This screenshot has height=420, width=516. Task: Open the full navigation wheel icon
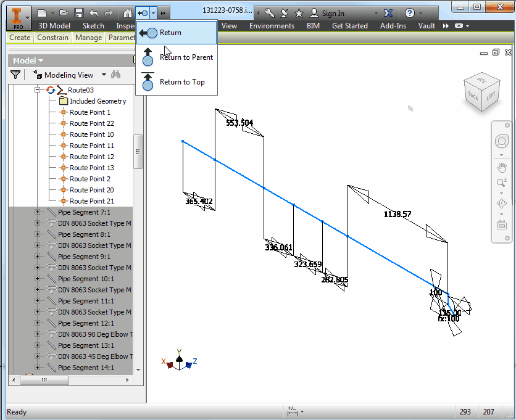point(502,142)
